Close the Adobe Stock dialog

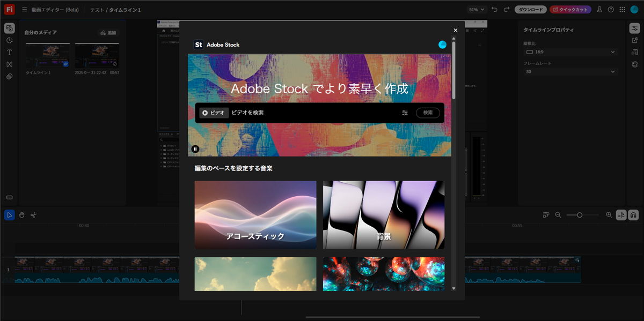coord(456,31)
